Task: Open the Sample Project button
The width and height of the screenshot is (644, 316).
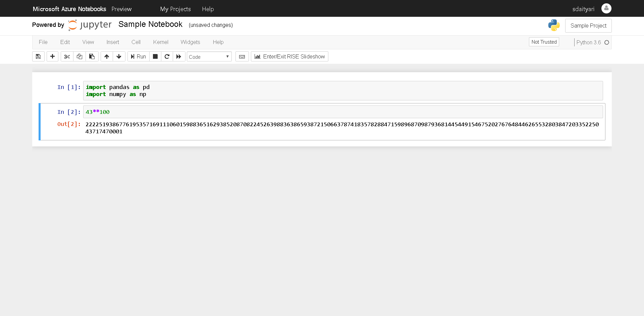Action: [x=588, y=26]
